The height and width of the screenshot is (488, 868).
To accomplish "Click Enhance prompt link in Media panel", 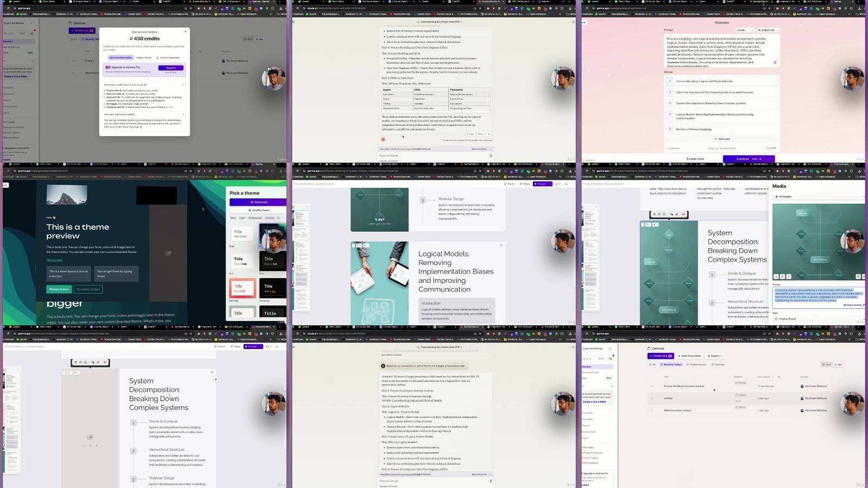I will (x=854, y=305).
